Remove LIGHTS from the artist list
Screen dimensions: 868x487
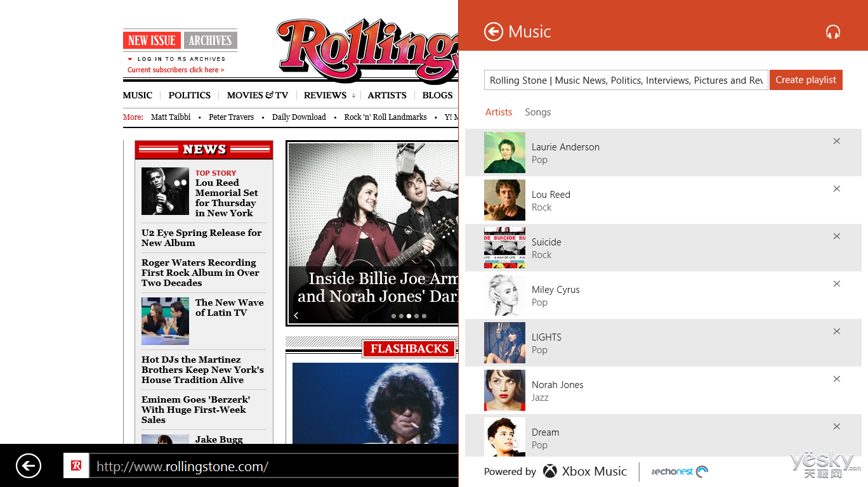click(x=836, y=332)
